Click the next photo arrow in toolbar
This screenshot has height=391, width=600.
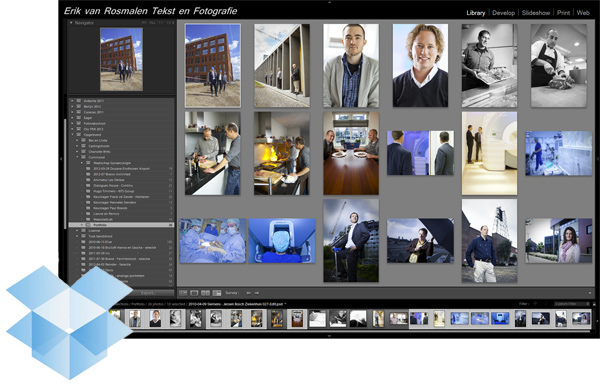[x=257, y=293]
